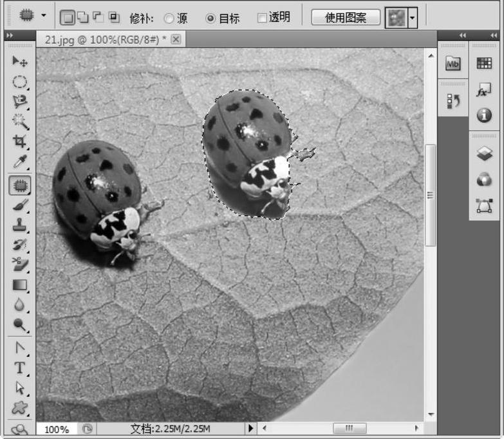Select the Clone Stamp tool
This screenshot has height=439, width=504.
tap(20, 225)
